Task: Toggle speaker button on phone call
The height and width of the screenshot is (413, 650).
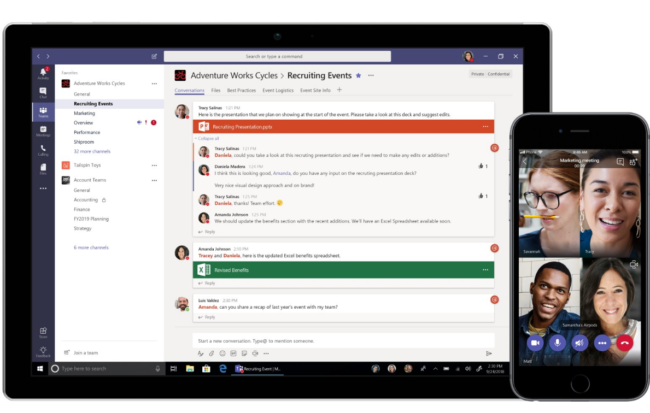Action: [x=580, y=343]
